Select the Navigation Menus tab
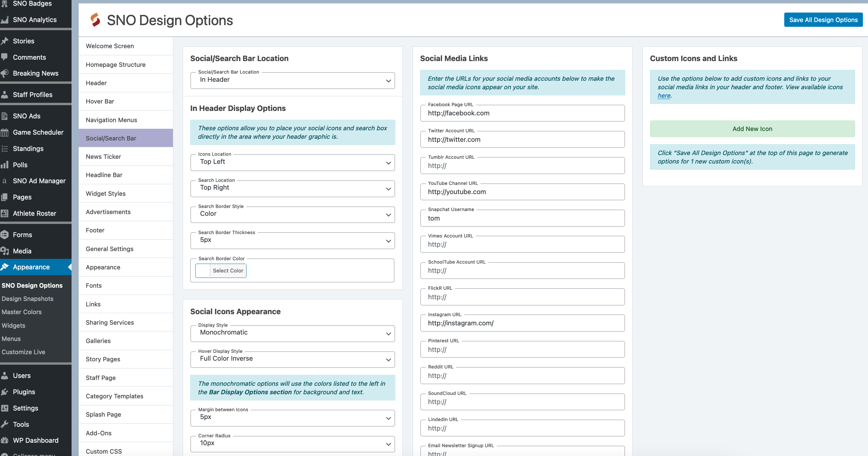Image resolution: width=868 pixels, height=456 pixels. pyautogui.click(x=126, y=120)
